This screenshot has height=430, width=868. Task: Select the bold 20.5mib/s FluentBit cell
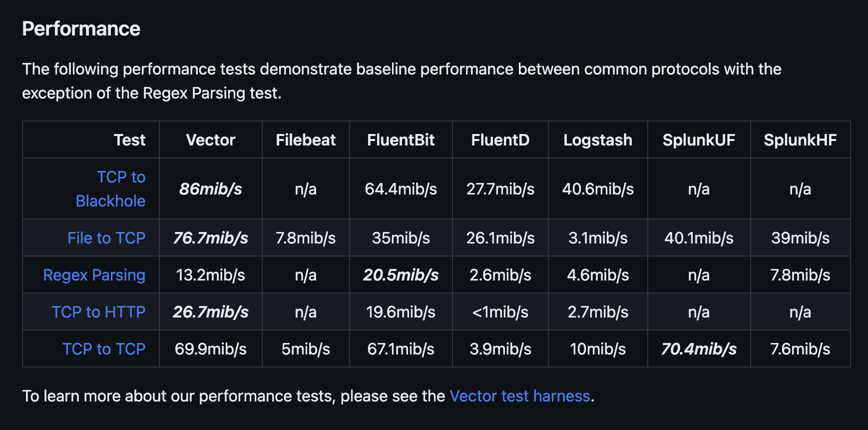coord(401,275)
